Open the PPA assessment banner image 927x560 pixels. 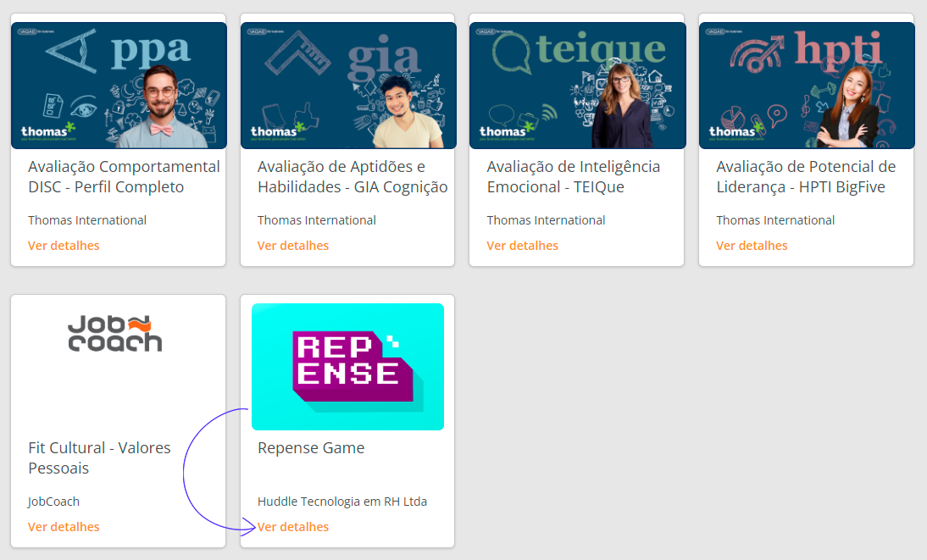pyautogui.click(x=119, y=86)
